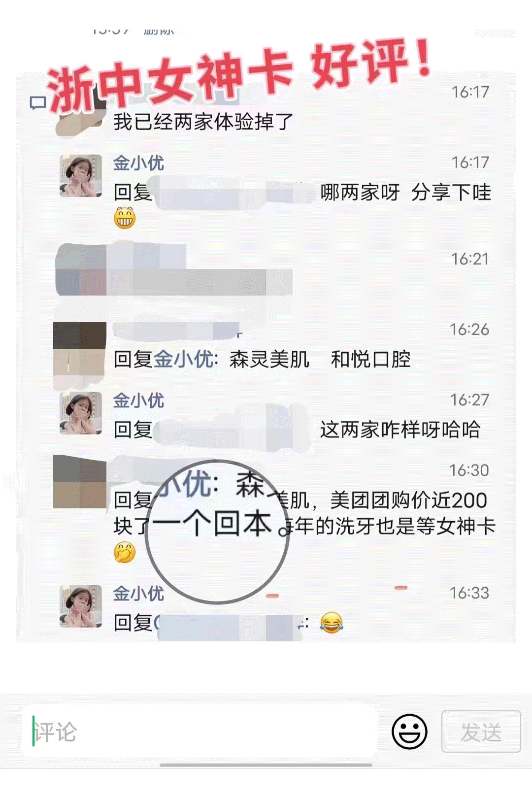Screen dimensions: 532x798
Task: Tap 金小优 username on 16:17 reply
Action: (x=138, y=163)
